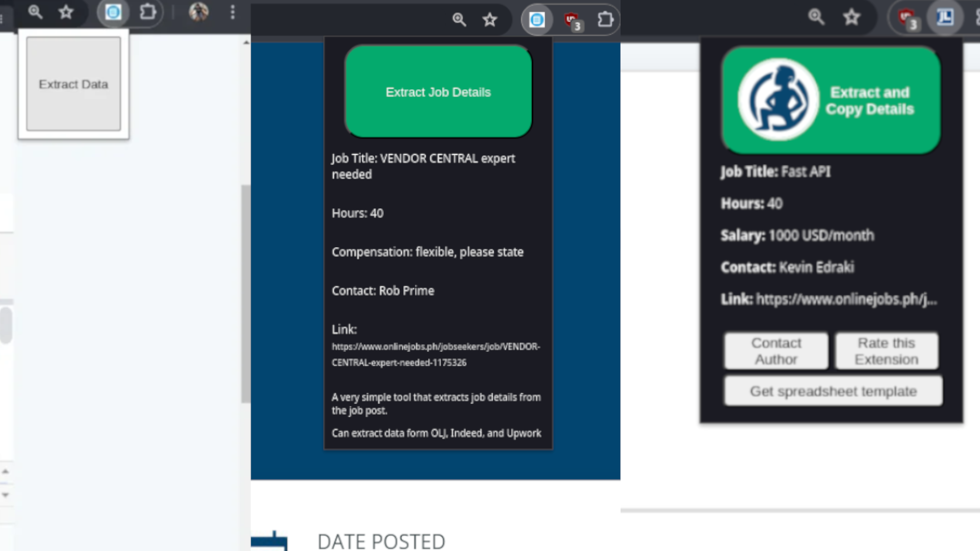Click Get spreadsheet template button
This screenshot has height=551, width=980.
pyautogui.click(x=834, y=391)
